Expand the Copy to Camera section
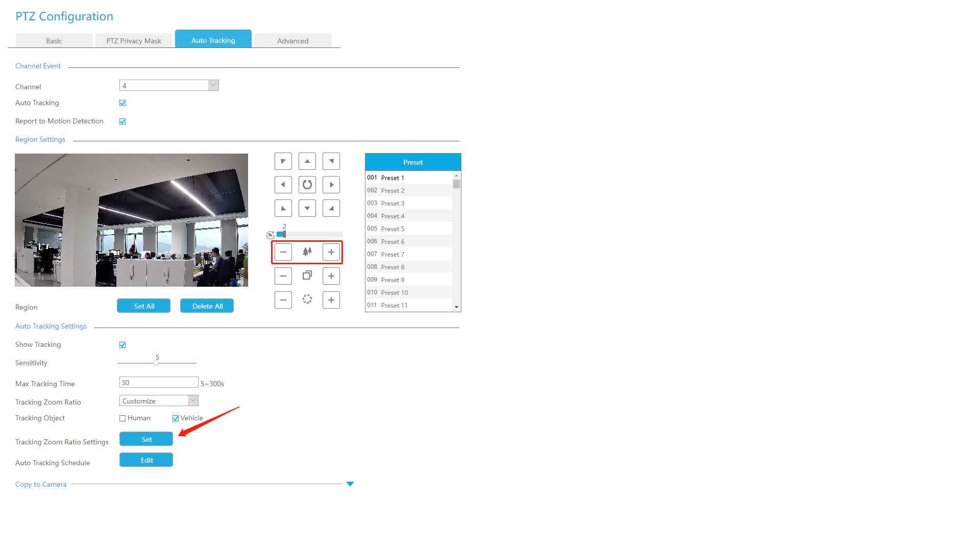This screenshot has height=551, width=980. [350, 484]
